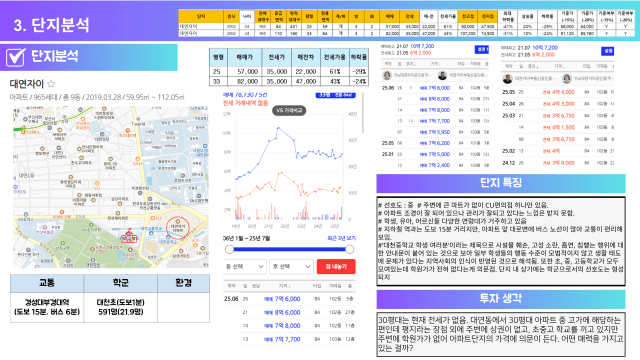This screenshot has width=640, height=360.
Task: Click the blue button atop the 전세 list panel
Action: point(607,51)
